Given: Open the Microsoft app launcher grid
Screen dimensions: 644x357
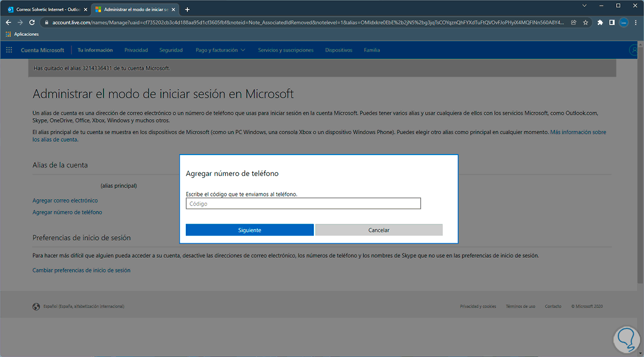Looking at the screenshot, I should tap(9, 50).
